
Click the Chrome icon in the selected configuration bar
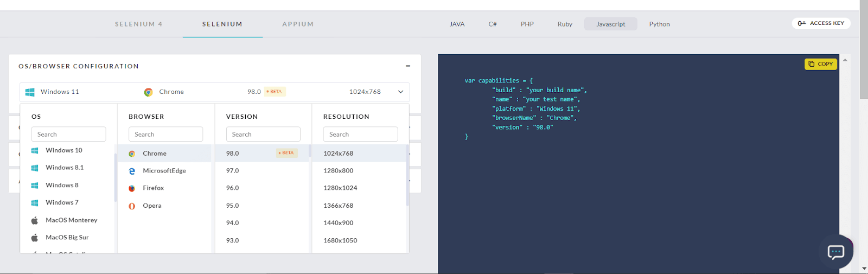148,92
